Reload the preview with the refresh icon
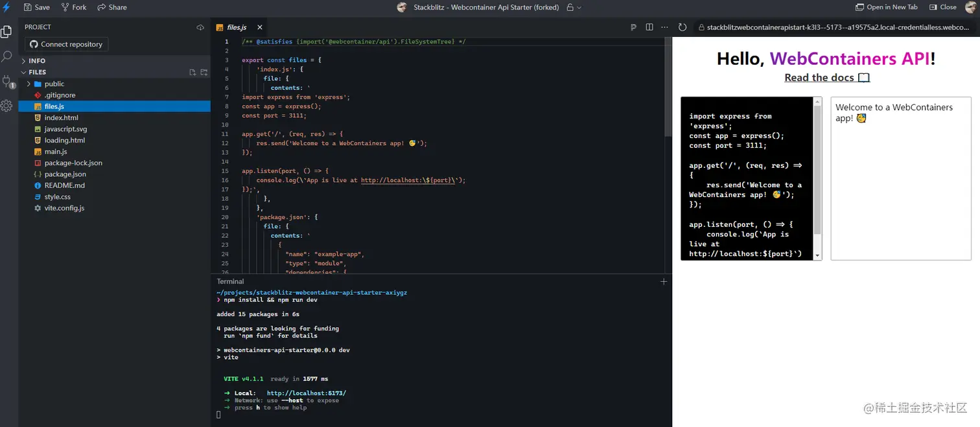The height and width of the screenshot is (427, 980). pyautogui.click(x=682, y=27)
